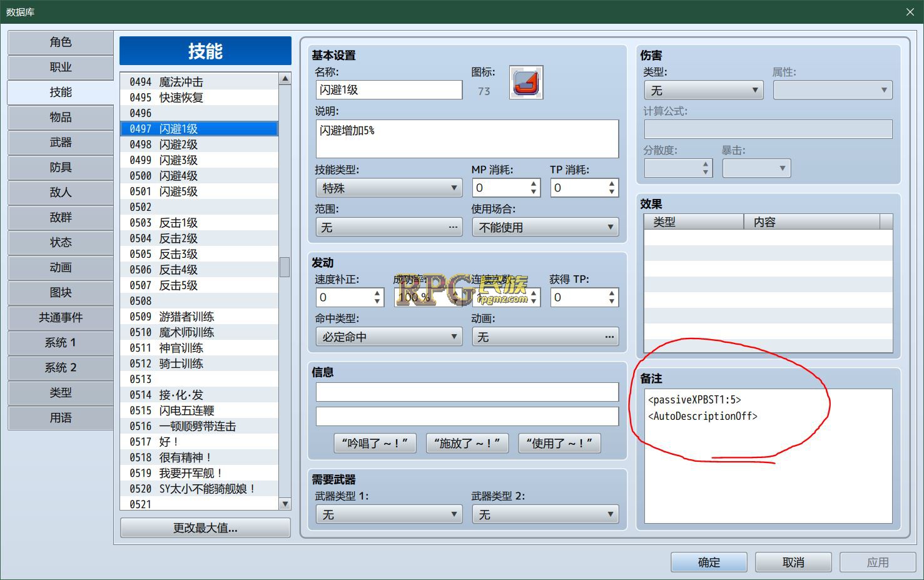
Task: Click the first empty row in 效果 list
Action: (x=768, y=238)
